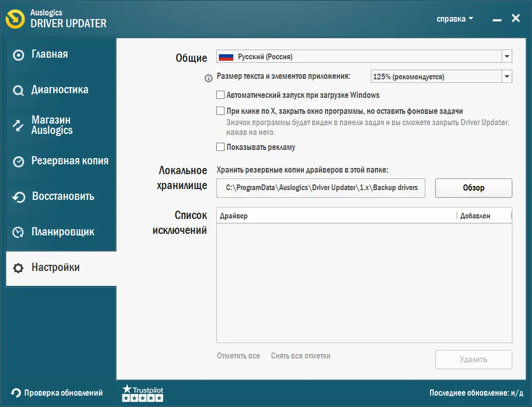Screen dimensions: 532x407
Task: Click the info icon beside text size setting
Action: [x=209, y=78]
